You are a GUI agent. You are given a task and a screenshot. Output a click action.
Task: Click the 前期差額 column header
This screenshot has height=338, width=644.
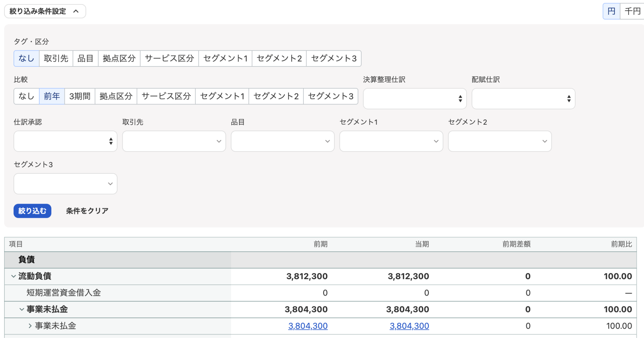pos(516,244)
